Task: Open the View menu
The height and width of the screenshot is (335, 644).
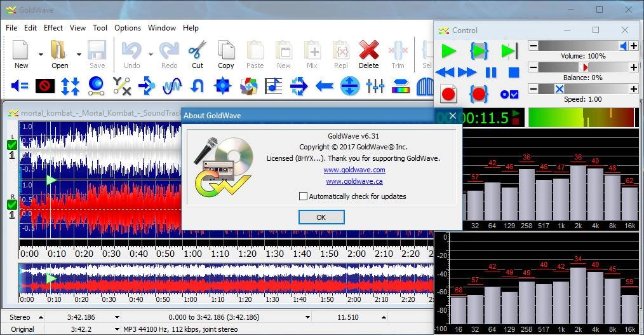Action: tap(77, 28)
